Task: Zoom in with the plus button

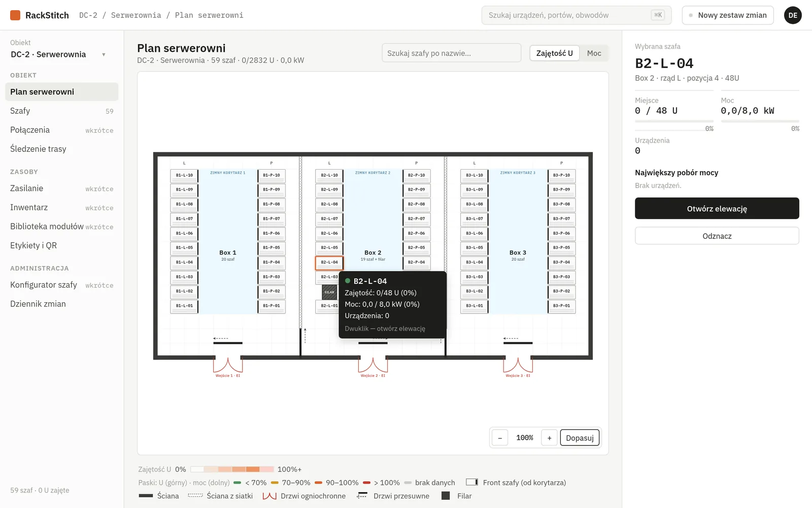Action: 549,438
